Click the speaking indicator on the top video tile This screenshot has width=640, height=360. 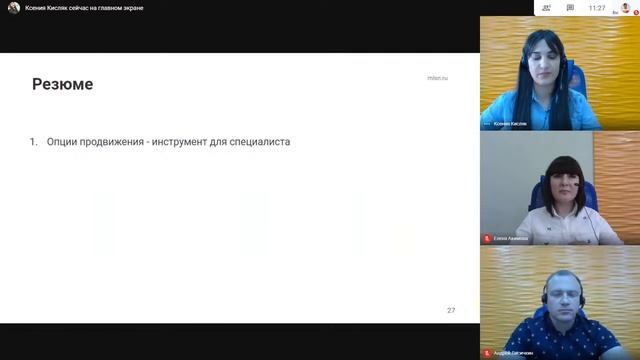pos(487,124)
